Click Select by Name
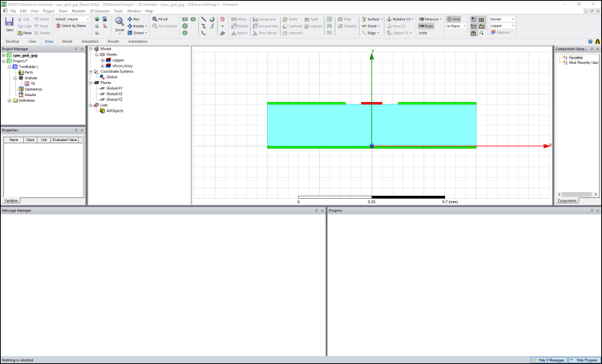The height and width of the screenshot is (364, 602). [x=71, y=26]
